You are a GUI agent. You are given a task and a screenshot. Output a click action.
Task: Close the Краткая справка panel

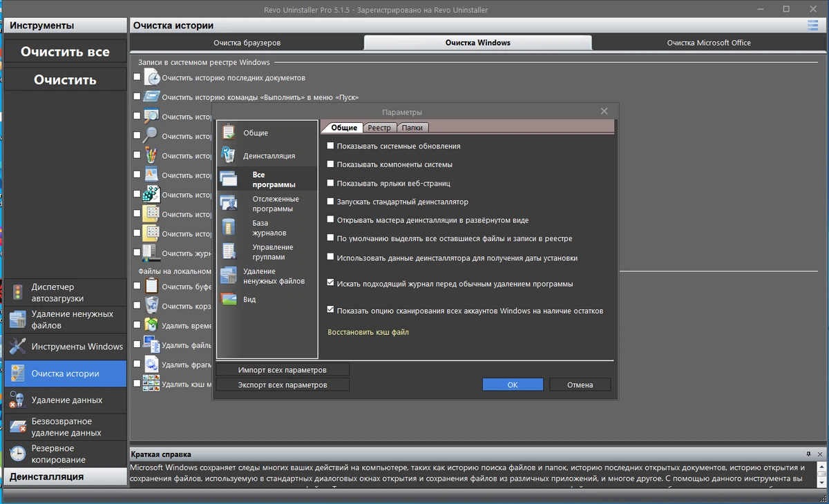[x=819, y=454]
